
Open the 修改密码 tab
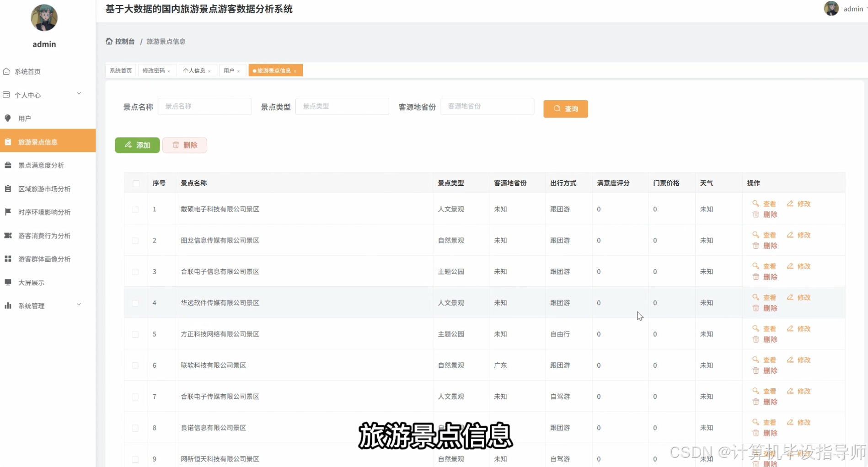point(154,70)
